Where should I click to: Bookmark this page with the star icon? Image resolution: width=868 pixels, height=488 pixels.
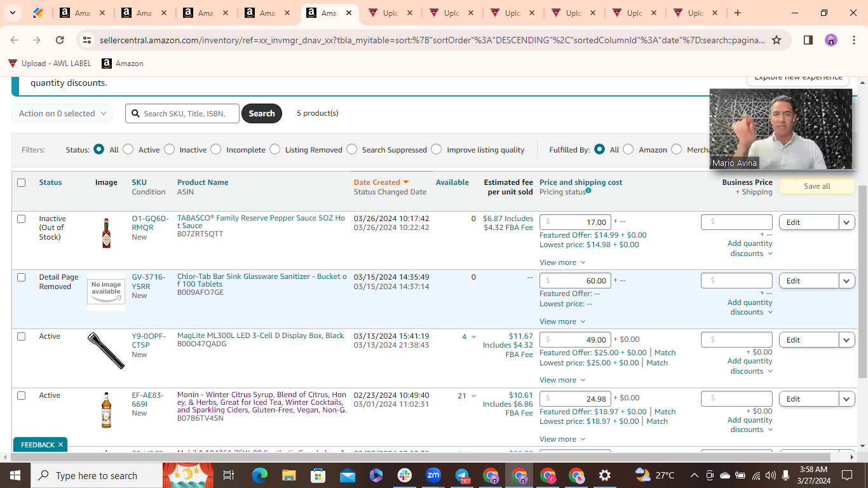pos(776,40)
